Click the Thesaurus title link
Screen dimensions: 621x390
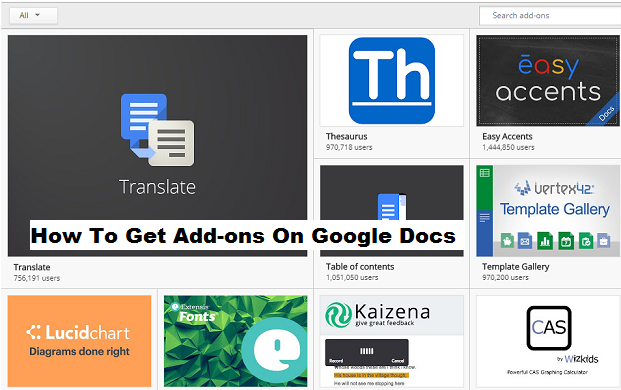point(347,137)
